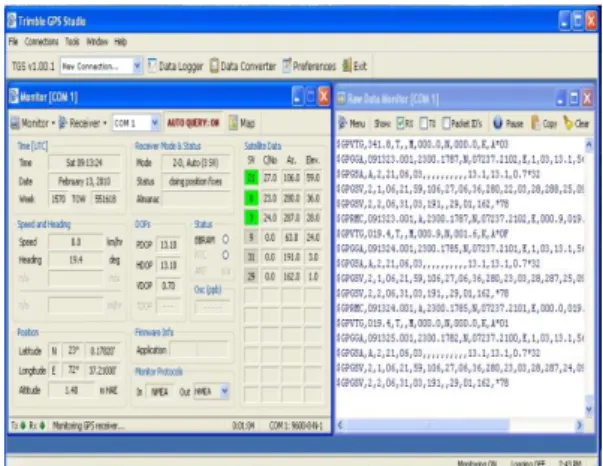Image resolution: width=603 pixels, height=466 pixels.
Task: Click the Raw Data Monitor window title icon
Action: [x=341, y=99]
